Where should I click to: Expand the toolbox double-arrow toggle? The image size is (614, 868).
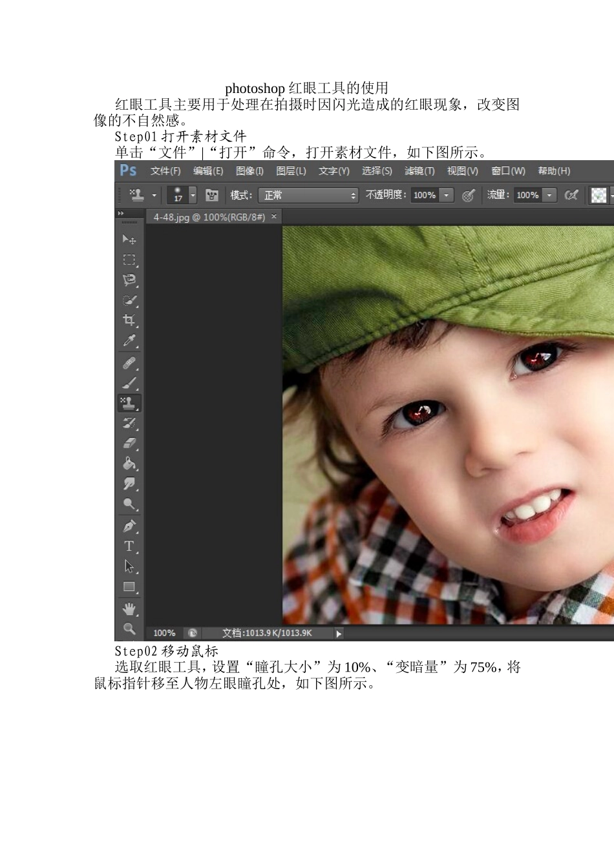120,213
